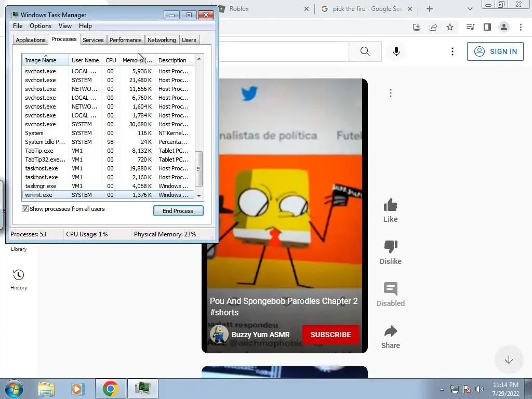Screen dimensions: 532x399
Task: Click the YouTube search magnifier button
Action: pyautogui.click(x=365, y=51)
